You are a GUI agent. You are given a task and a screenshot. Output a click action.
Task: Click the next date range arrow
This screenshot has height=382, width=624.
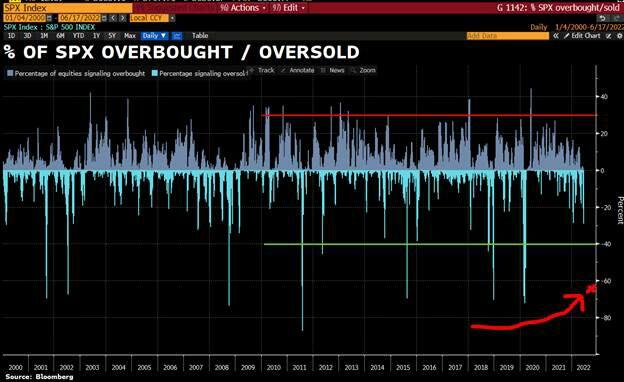[123, 18]
